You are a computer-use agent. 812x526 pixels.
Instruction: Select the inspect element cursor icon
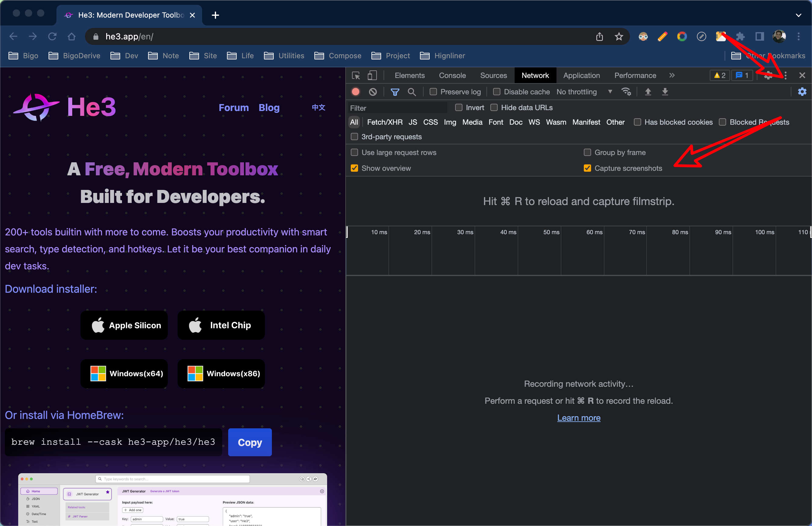pos(356,76)
